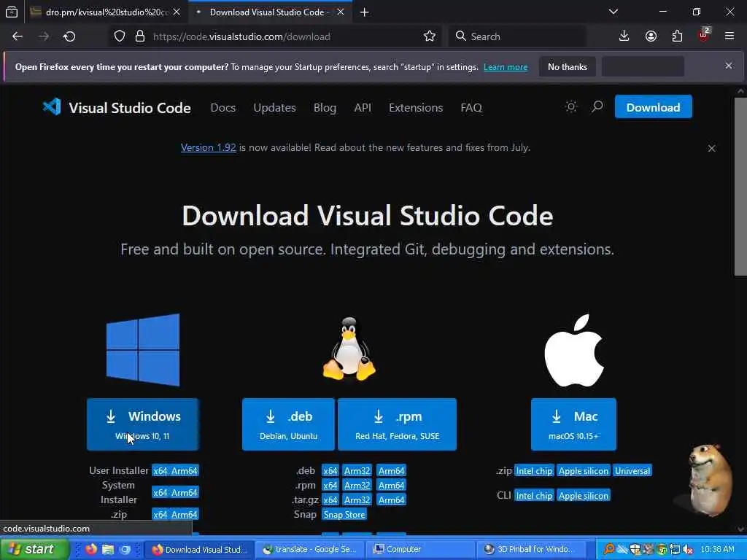Open the Version 1.92 link
747x560 pixels.
pyautogui.click(x=208, y=147)
